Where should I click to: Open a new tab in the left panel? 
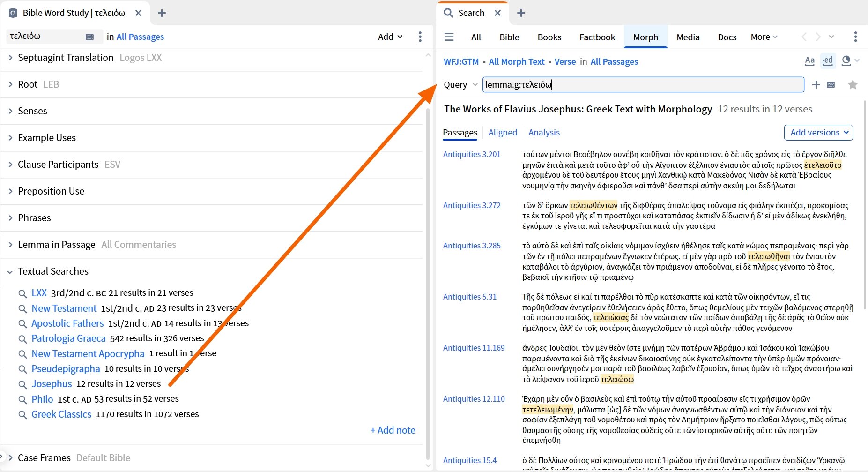[162, 13]
